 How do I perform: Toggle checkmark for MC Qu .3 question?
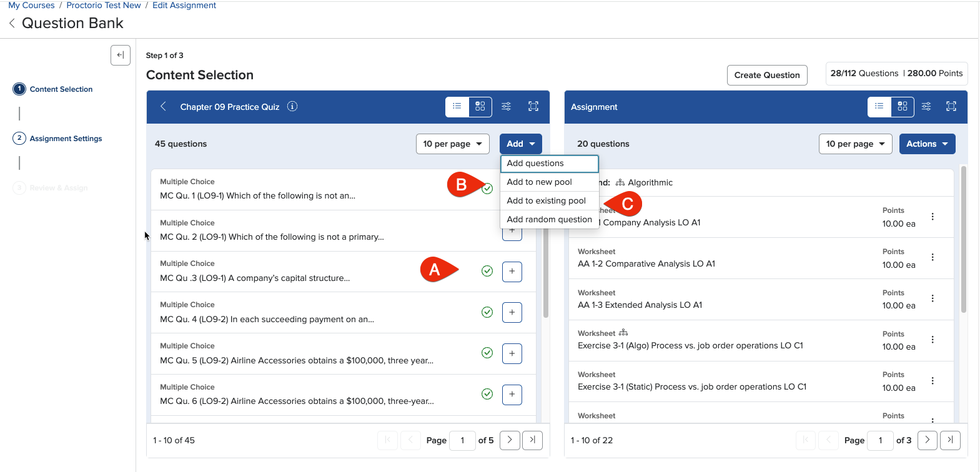(x=487, y=271)
